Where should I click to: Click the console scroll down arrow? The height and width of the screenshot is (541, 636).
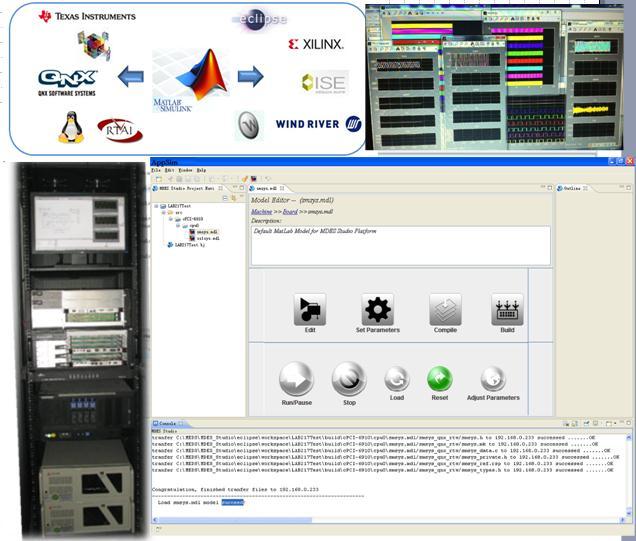click(630, 513)
